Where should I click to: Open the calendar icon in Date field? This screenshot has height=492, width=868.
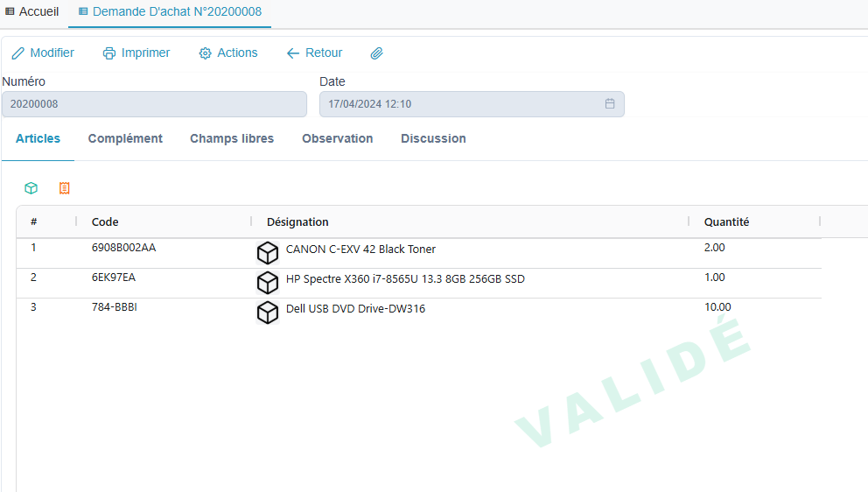coord(610,104)
